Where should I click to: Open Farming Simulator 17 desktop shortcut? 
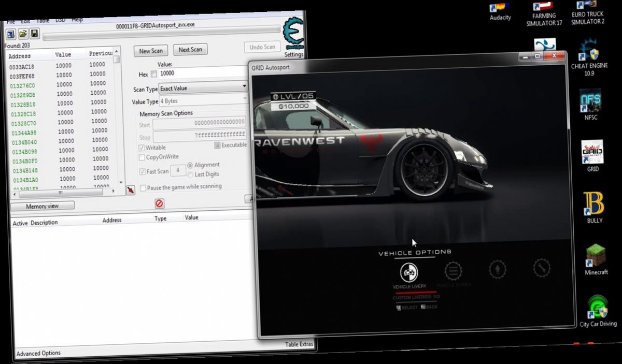tap(544, 14)
